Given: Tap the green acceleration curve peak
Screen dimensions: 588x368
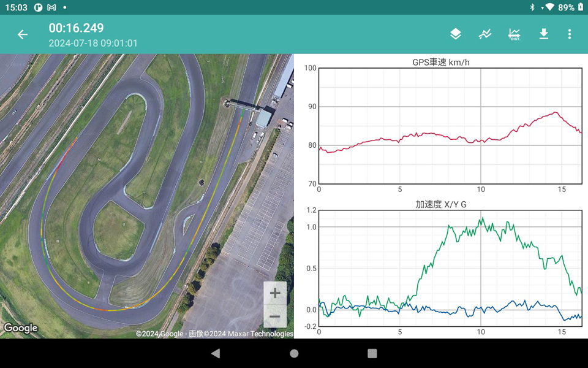Looking at the screenshot, I should (x=481, y=218).
